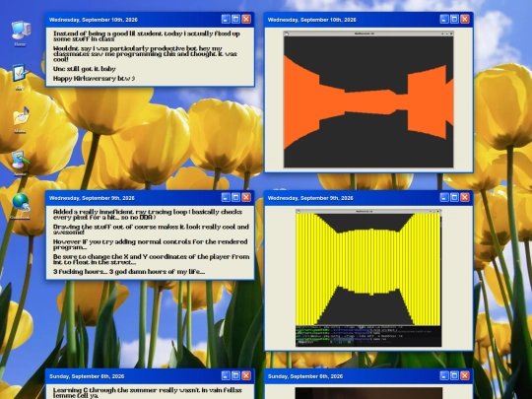Viewport: 532px width, 399px height.
Task: Maximize the September 6th text post window
Action: (235, 375)
